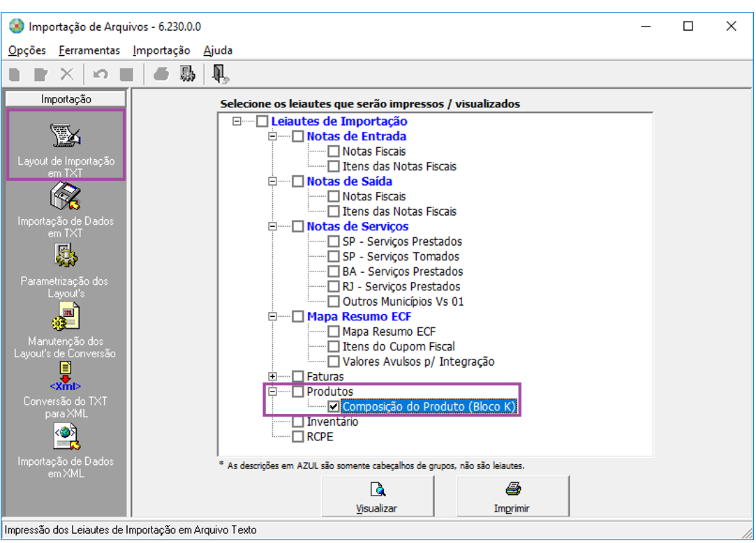Open Importação de Dados em TXT icon
Image resolution: width=756 pixels, height=543 pixels.
click(66, 198)
